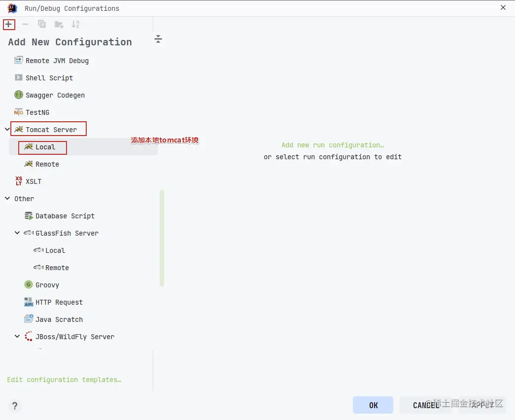
Task: Click the XSLT icon
Action: tap(19, 181)
